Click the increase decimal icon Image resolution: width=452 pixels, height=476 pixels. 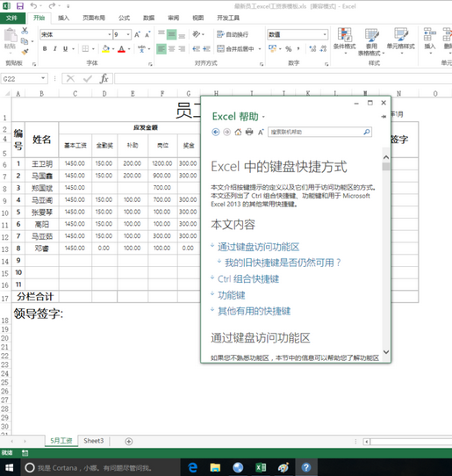pyautogui.click(x=312, y=48)
